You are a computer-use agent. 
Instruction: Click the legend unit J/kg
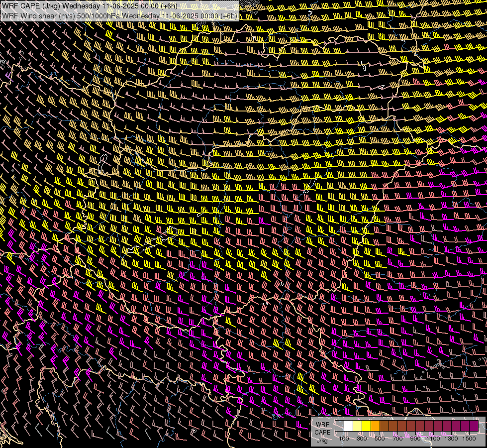point(322,441)
